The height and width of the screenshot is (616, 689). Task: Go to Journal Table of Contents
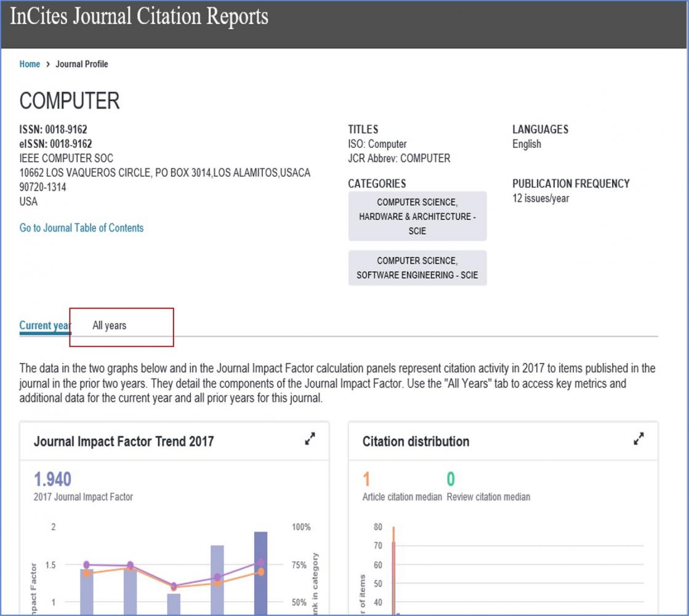click(x=81, y=228)
